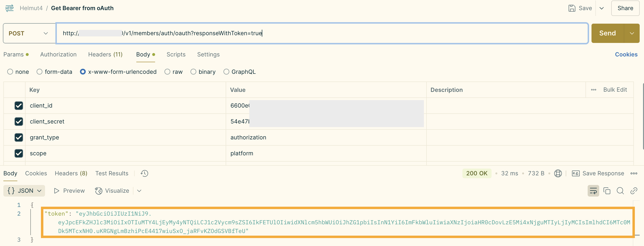Open the response more options ellipsis
The image size is (644, 246).
tap(634, 173)
